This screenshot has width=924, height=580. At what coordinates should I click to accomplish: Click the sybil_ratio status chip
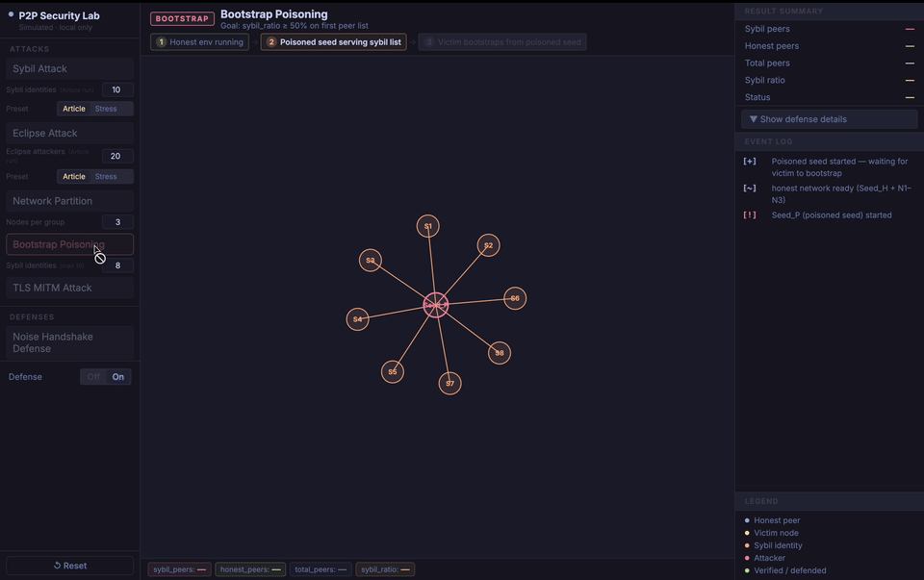point(385,570)
